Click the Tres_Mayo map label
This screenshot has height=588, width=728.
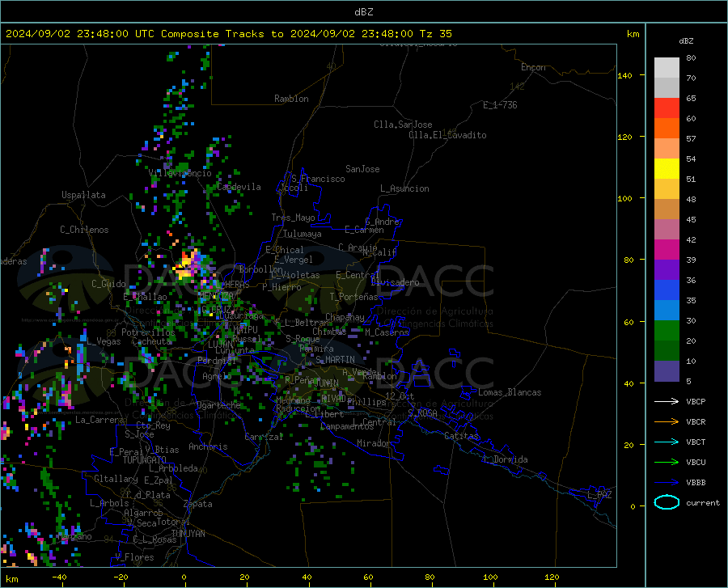click(293, 218)
